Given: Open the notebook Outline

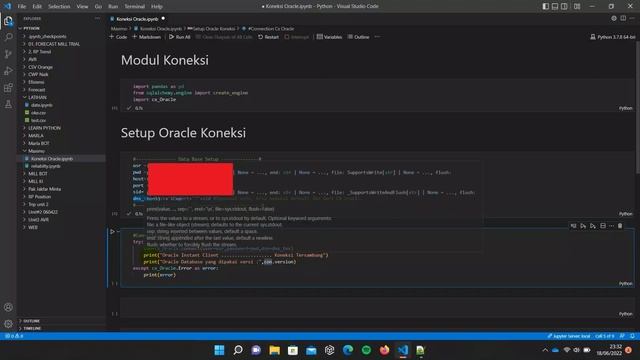Looking at the screenshot, I should (x=358, y=37).
